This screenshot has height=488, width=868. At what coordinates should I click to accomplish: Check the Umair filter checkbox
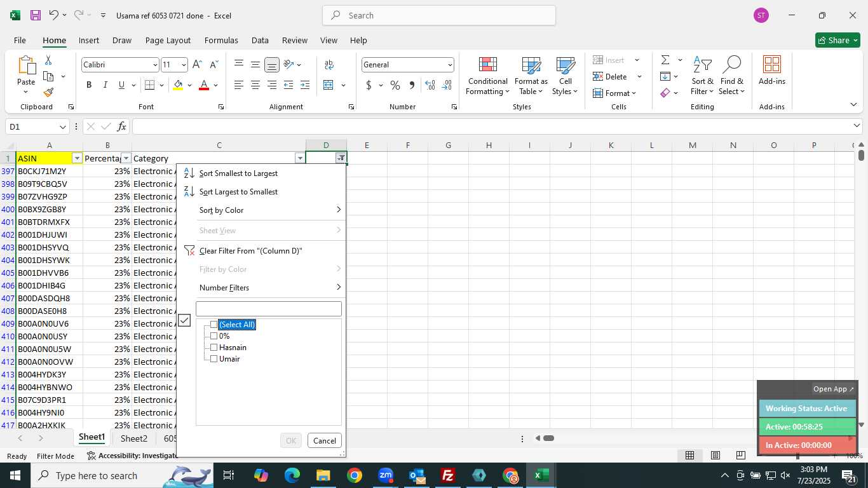tap(214, 359)
